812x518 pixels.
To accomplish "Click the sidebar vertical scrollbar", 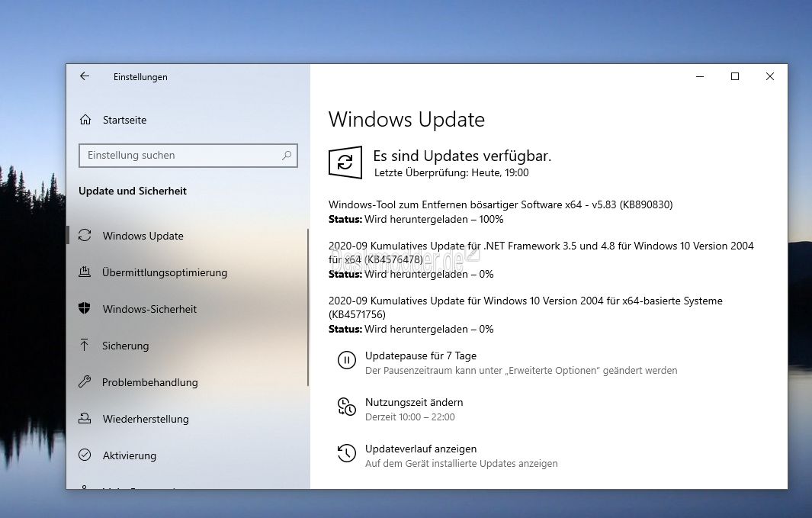I will coord(308,307).
